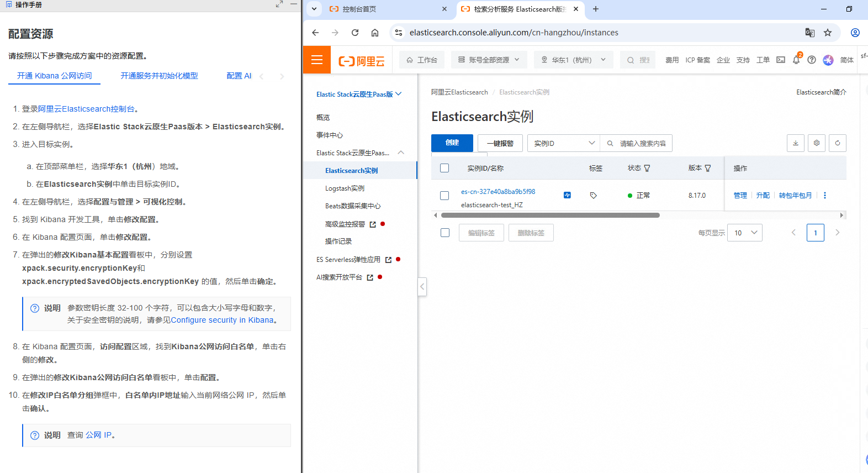This screenshot has height=473, width=868.
Task: Click the export download icon above the table
Action: point(796,143)
